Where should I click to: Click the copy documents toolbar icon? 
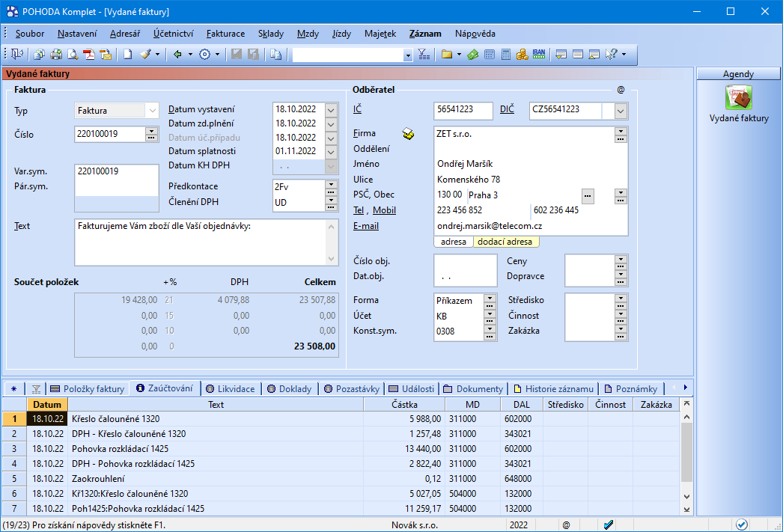276,55
